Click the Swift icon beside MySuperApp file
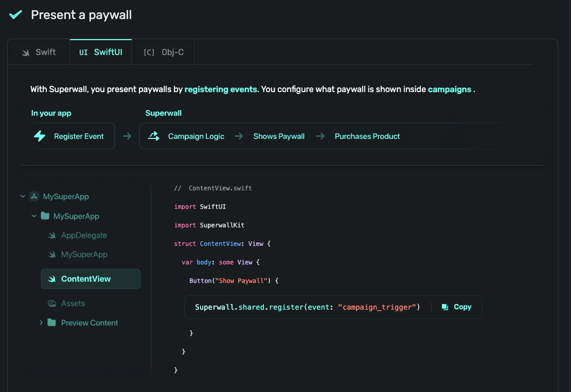The width and height of the screenshot is (571, 392). coord(52,254)
